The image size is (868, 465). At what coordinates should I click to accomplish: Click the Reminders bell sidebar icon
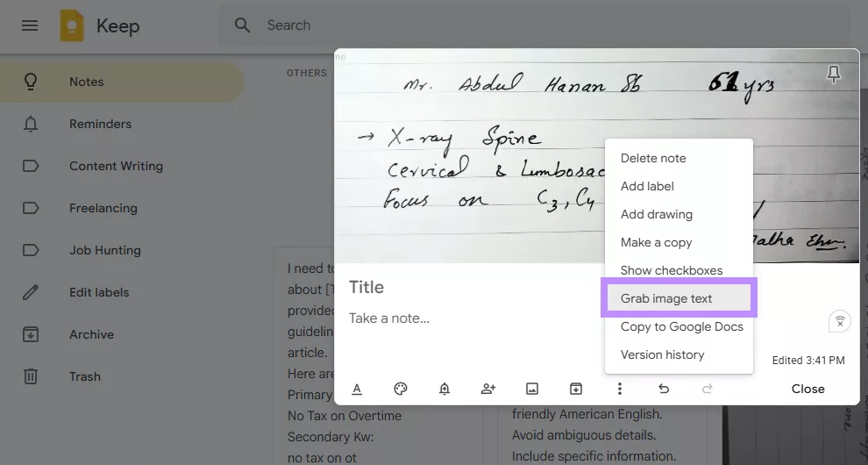(x=31, y=124)
